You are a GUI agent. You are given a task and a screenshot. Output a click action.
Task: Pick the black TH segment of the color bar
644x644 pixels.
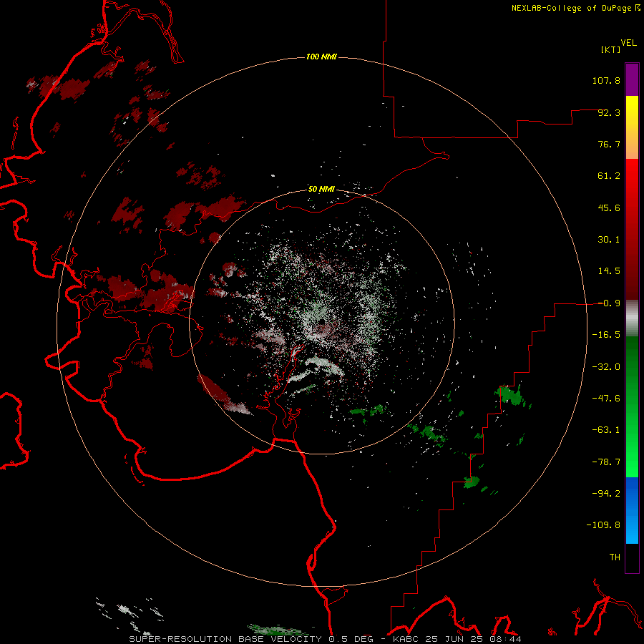632,557
